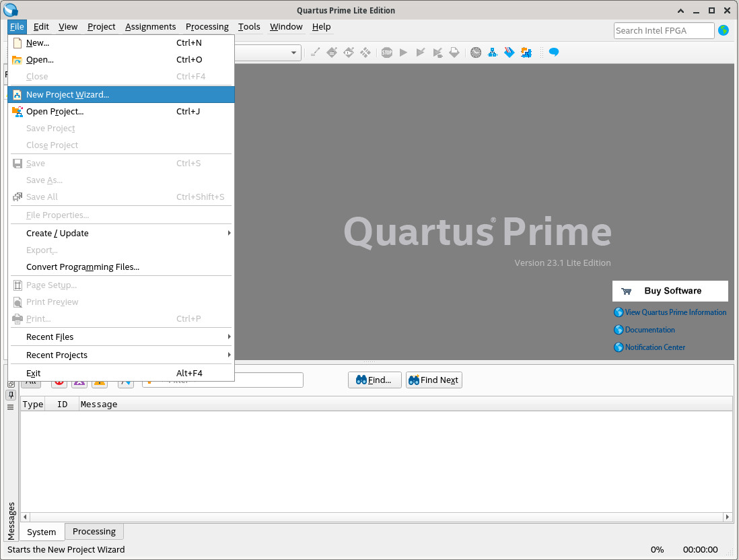Click the Assignment Editor pencil toolbar icon

[315, 53]
